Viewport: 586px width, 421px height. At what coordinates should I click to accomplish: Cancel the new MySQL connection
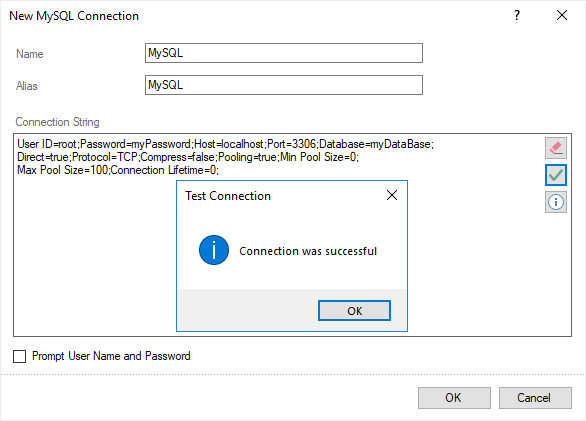[x=535, y=398]
